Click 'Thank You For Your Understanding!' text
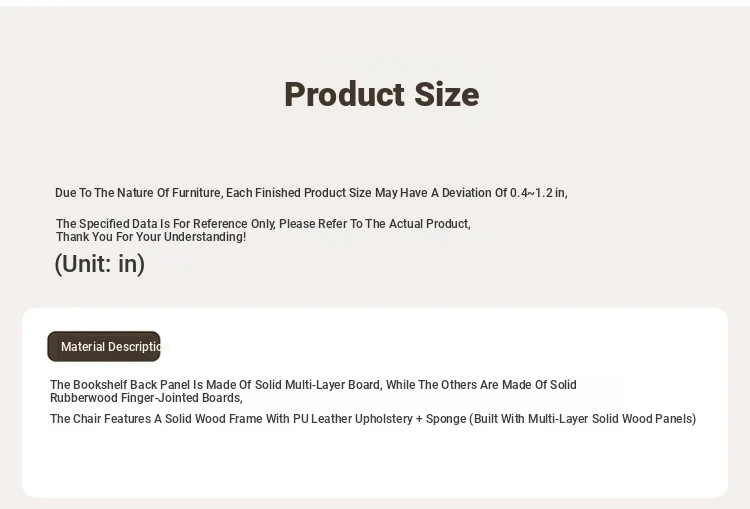750x509 pixels. (x=151, y=237)
